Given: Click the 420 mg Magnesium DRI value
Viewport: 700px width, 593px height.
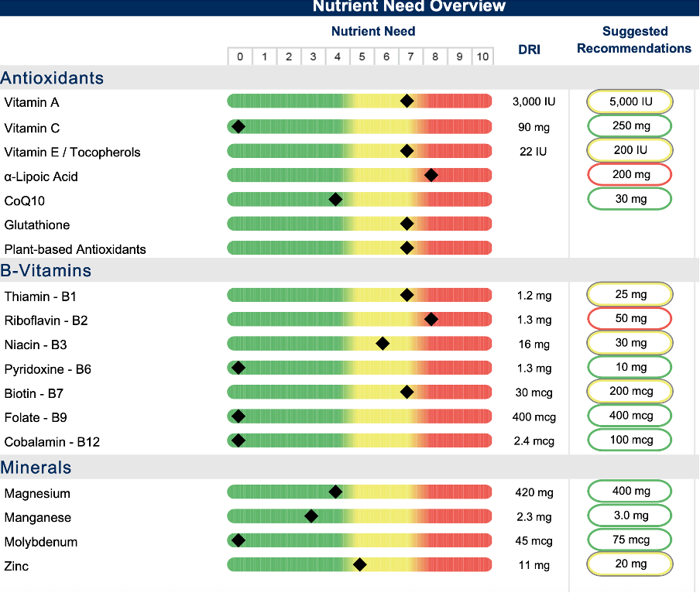Looking at the screenshot, I should click(x=534, y=492).
